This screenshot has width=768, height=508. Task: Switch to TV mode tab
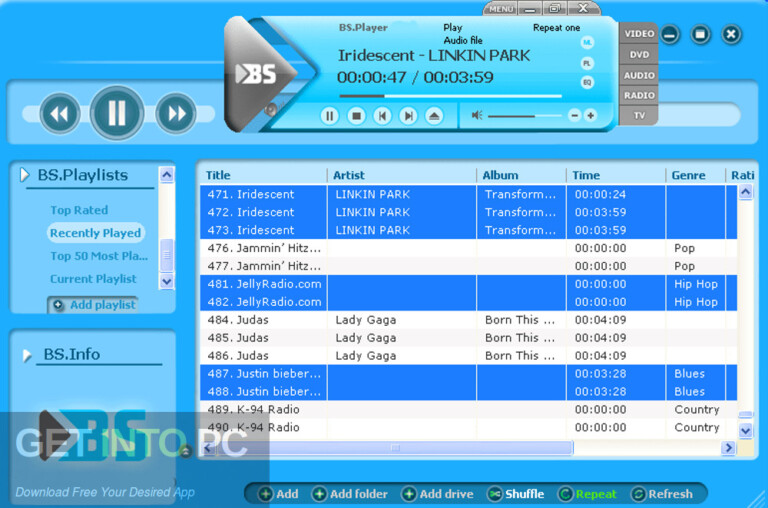click(x=639, y=116)
